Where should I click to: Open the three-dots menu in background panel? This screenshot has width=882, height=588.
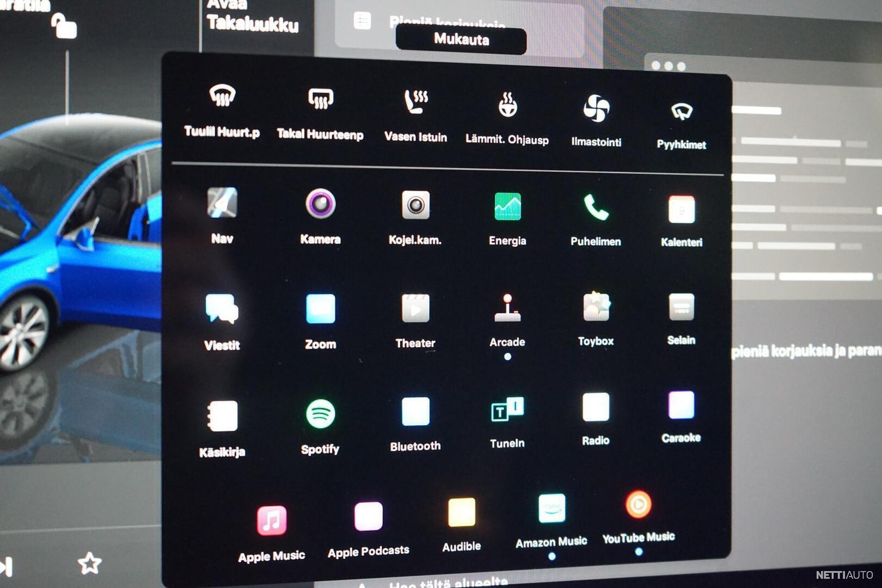coord(669,66)
